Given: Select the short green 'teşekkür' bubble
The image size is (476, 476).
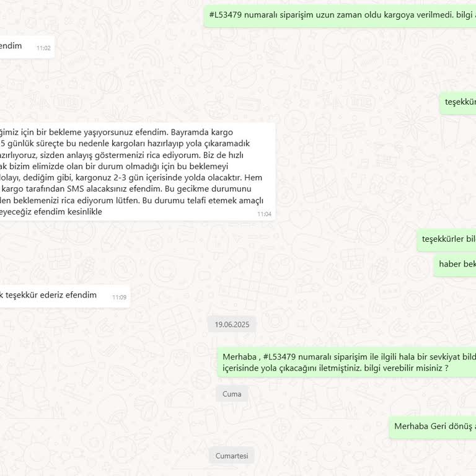Looking at the screenshot, I should [458, 104].
